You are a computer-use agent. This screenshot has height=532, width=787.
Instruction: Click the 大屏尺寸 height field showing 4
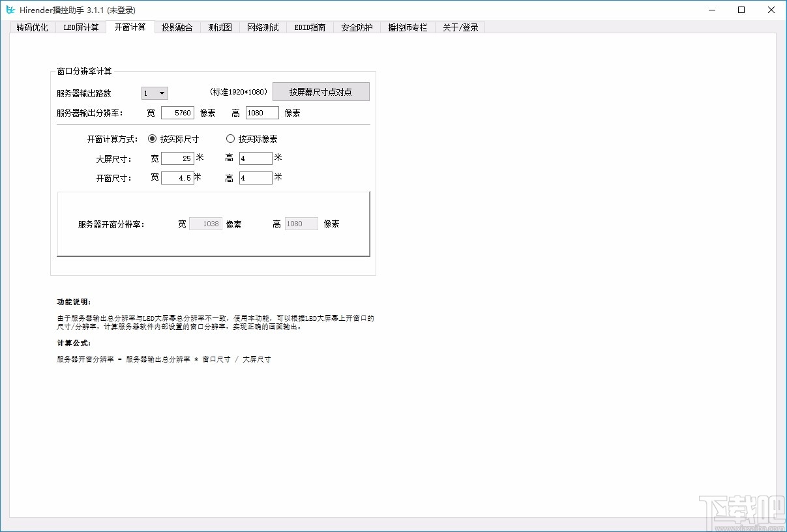(x=256, y=158)
